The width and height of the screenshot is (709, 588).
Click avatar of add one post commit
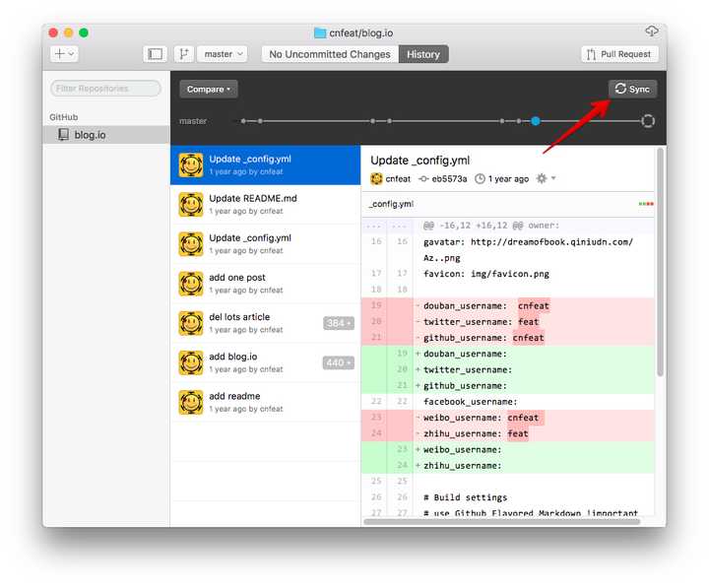(191, 284)
